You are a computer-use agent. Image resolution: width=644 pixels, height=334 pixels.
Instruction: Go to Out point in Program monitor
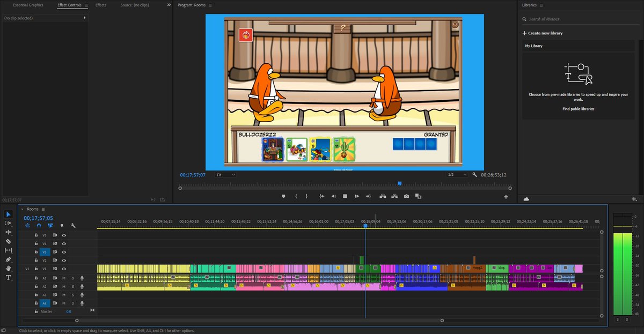pyautogui.click(x=368, y=196)
